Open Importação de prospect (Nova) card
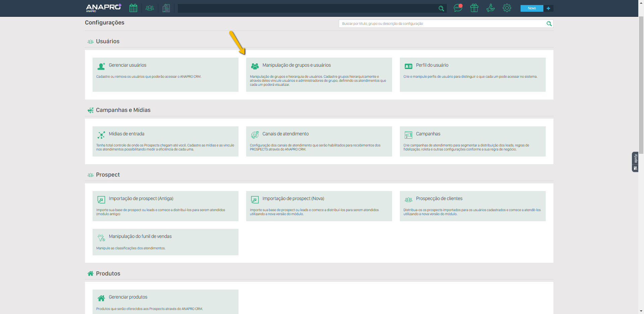 [x=319, y=206]
